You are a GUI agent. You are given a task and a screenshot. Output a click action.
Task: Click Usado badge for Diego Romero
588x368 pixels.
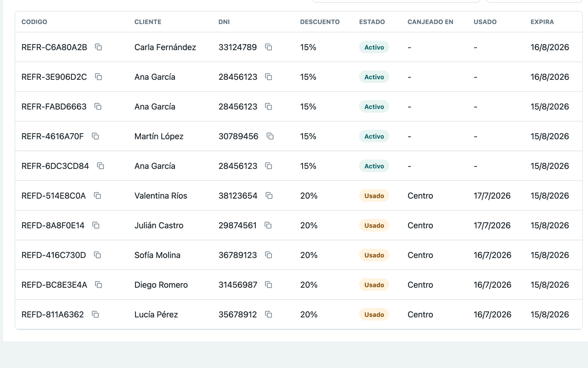(x=374, y=285)
